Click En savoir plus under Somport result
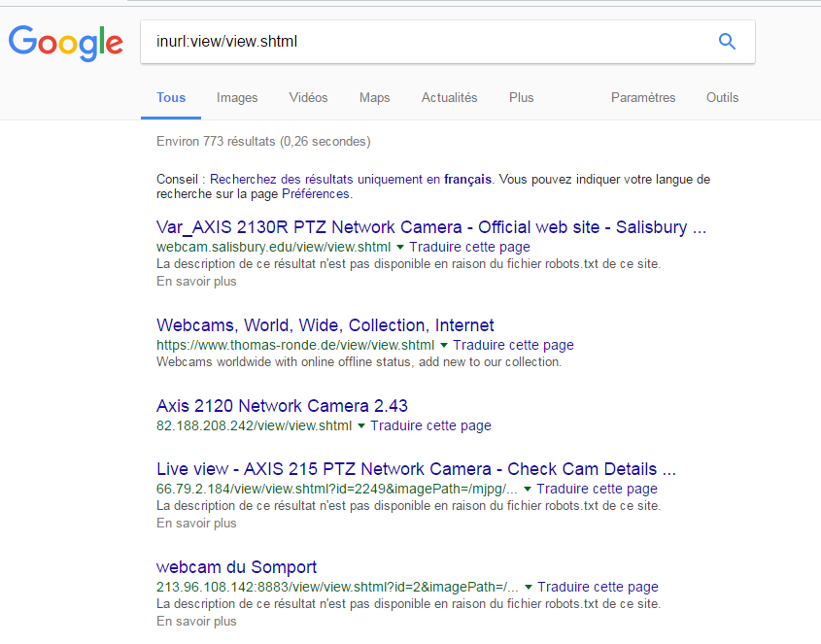Viewport: 821px width, 644px height. pos(196,621)
